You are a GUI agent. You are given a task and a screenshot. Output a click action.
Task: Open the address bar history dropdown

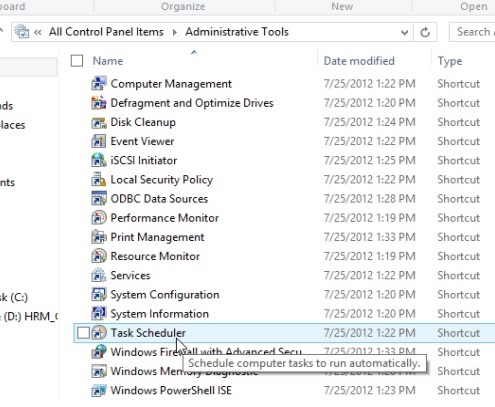(404, 32)
